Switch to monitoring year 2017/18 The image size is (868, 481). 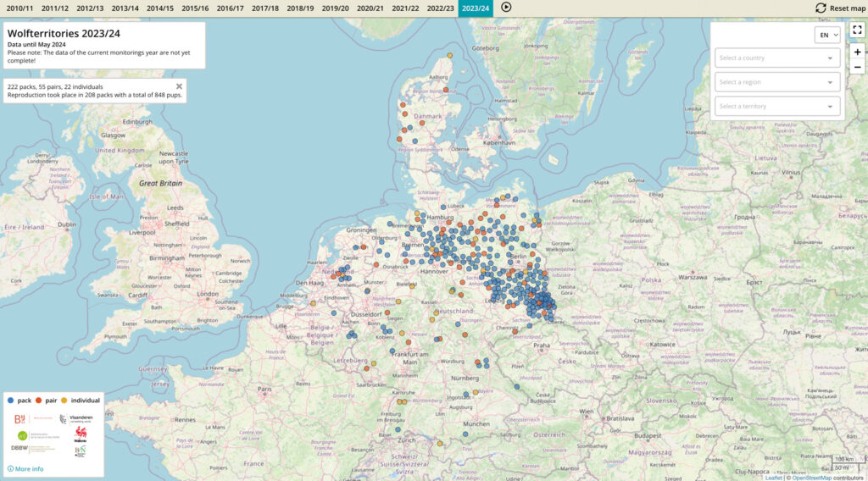tap(265, 8)
